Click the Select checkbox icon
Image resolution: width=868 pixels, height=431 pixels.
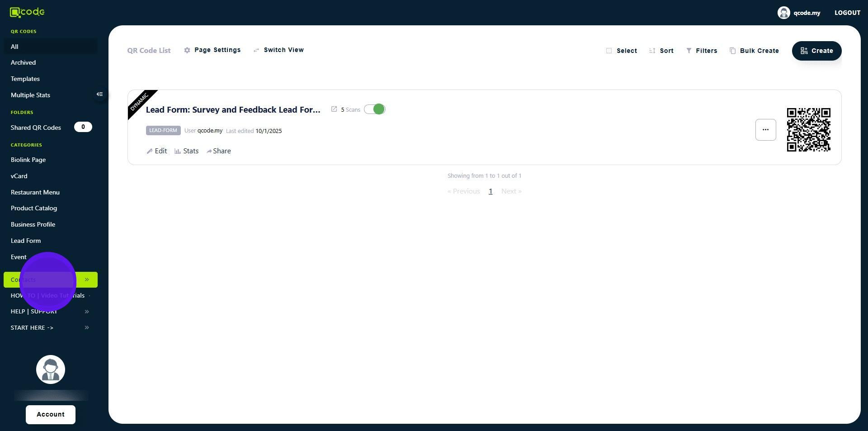(x=609, y=51)
